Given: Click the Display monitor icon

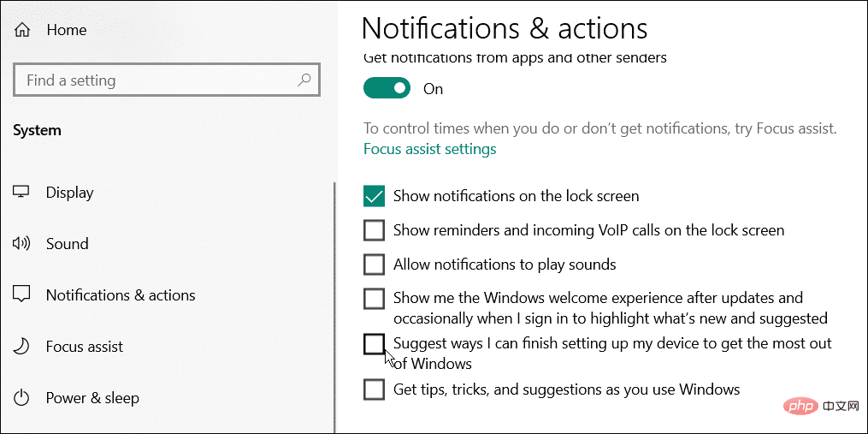Looking at the screenshot, I should click(22, 193).
